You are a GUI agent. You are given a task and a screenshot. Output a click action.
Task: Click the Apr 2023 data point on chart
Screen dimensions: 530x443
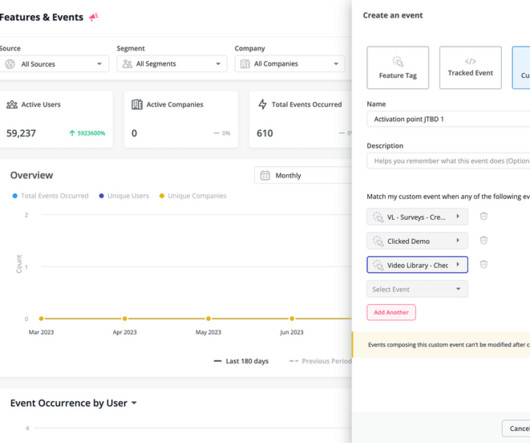[x=125, y=319]
